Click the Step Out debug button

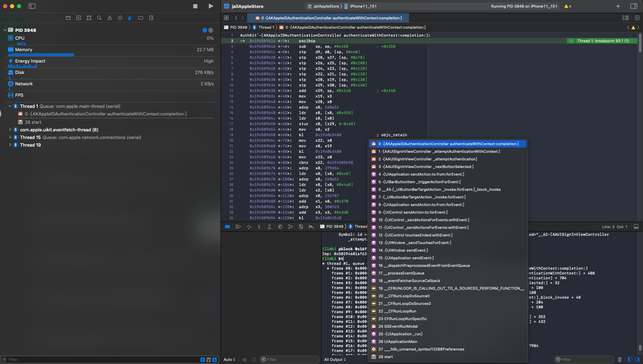click(269, 227)
